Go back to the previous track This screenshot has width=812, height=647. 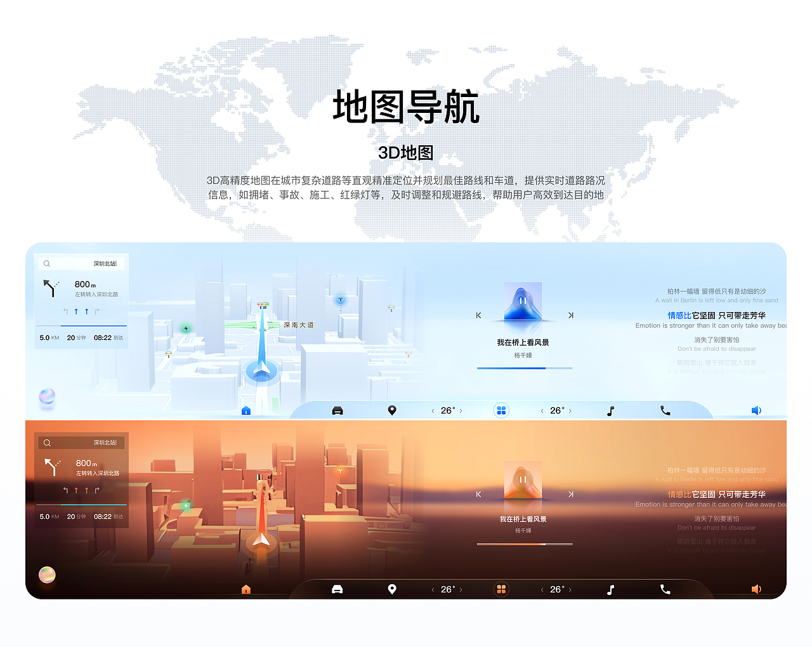click(x=478, y=315)
